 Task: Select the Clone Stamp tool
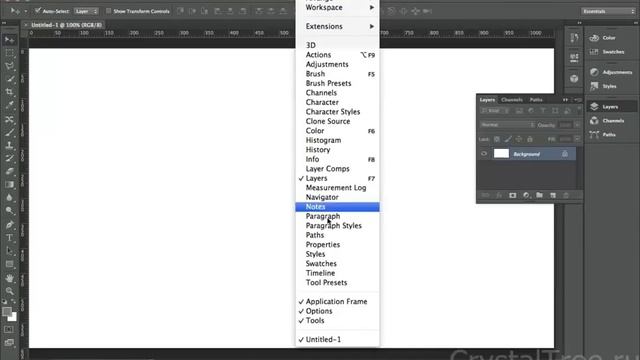(x=9, y=145)
